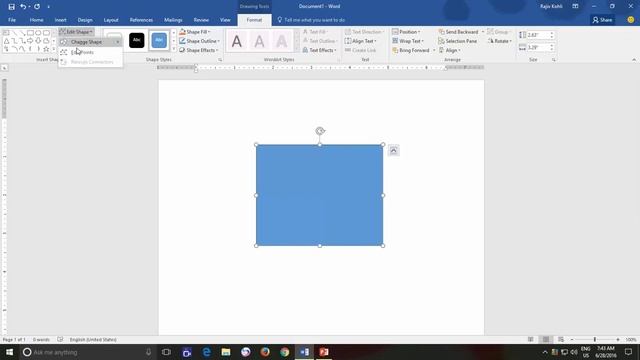
Task: Adjust the zoom slider in status bar
Action: click(595, 340)
